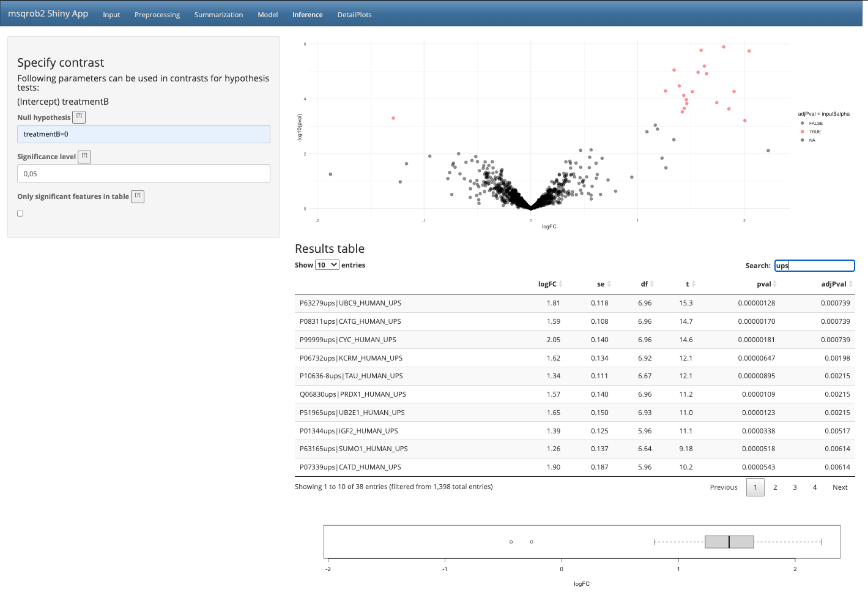Sort table by se column arrows

point(609,284)
